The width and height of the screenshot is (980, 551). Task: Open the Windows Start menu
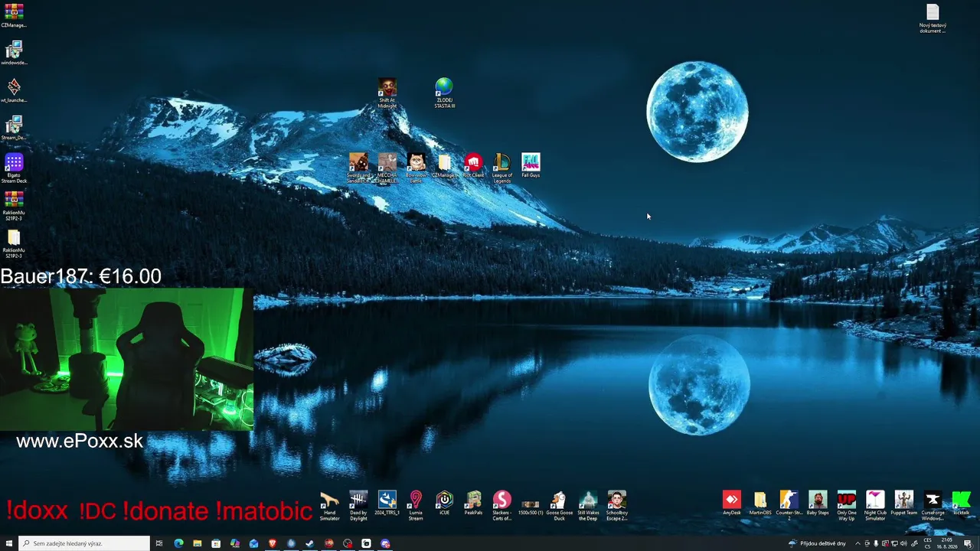[x=9, y=543]
